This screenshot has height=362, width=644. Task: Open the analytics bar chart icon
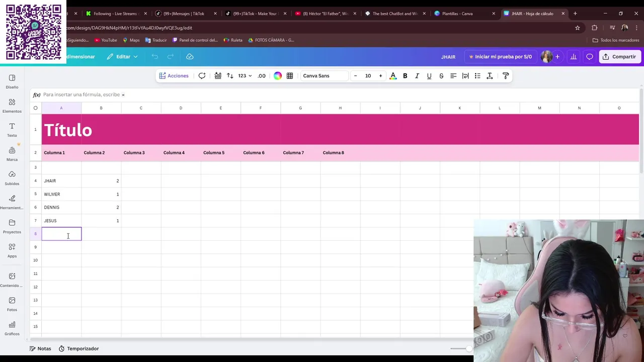[573, 57]
